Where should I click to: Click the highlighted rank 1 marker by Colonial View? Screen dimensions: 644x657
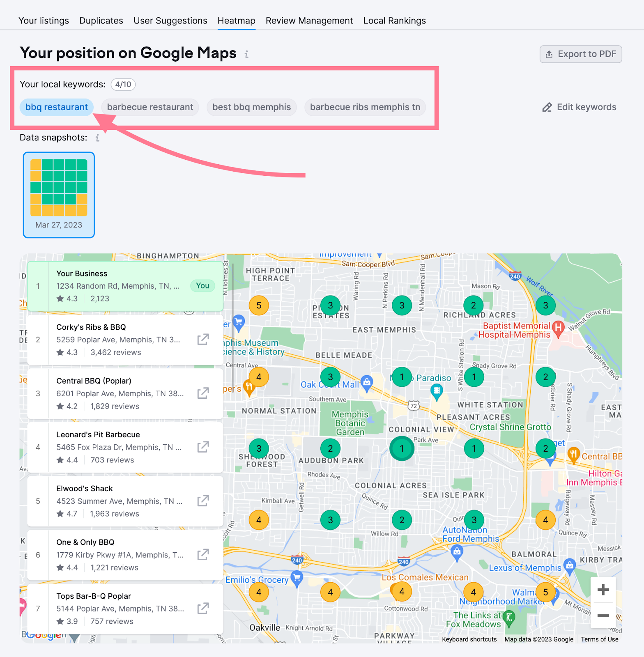point(402,448)
